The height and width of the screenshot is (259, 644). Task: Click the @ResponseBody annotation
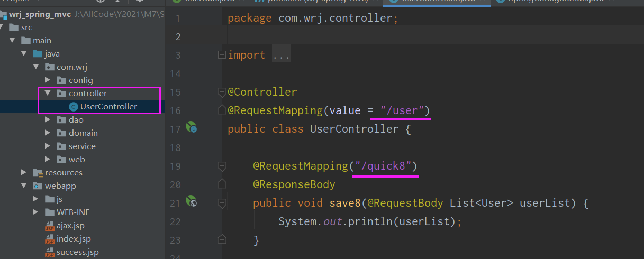(294, 184)
